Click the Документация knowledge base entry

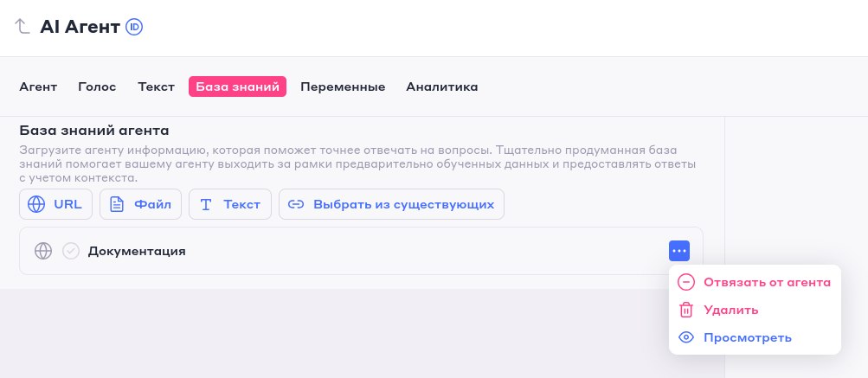tap(361, 251)
